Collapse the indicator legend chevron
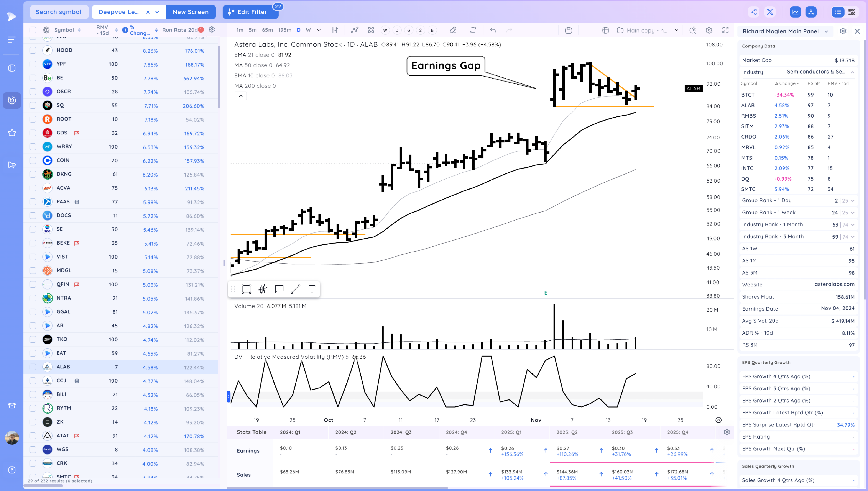Image resolution: width=868 pixels, height=491 pixels. 240,96
